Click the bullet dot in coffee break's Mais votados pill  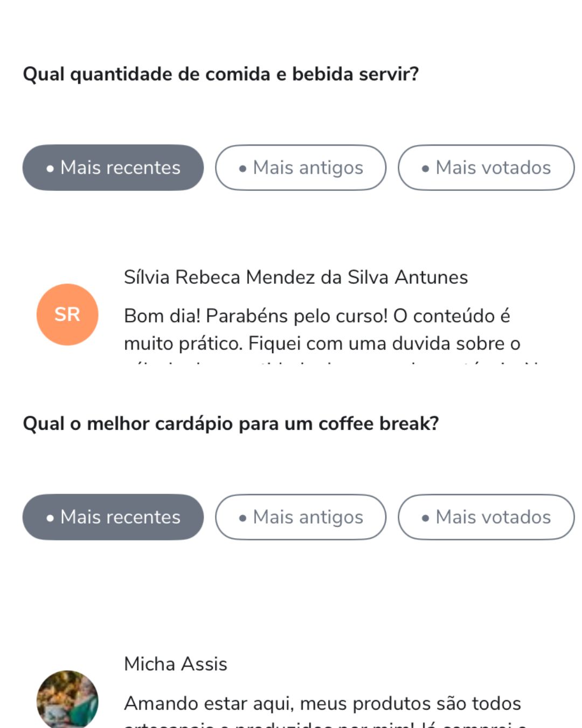(x=426, y=518)
